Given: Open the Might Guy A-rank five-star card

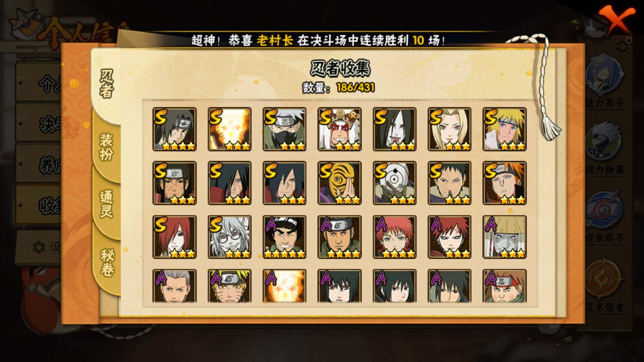Looking at the screenshot, I should click(284, 237).
